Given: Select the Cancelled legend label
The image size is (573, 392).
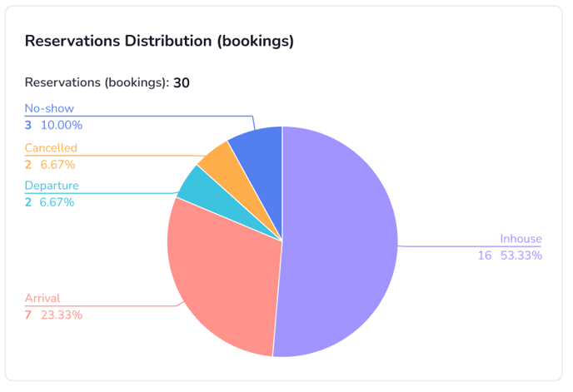Looking at the screenshot, I should coord(51,147).
